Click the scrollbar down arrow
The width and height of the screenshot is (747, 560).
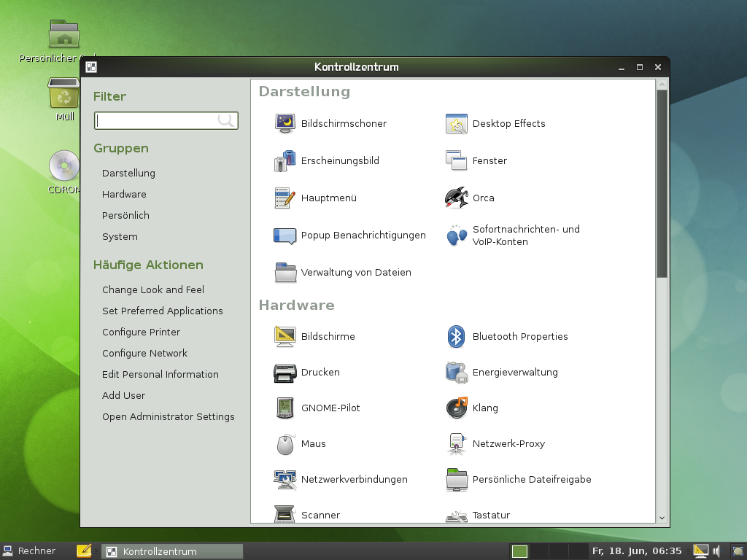pyautogui.click(x=662, y=518)
